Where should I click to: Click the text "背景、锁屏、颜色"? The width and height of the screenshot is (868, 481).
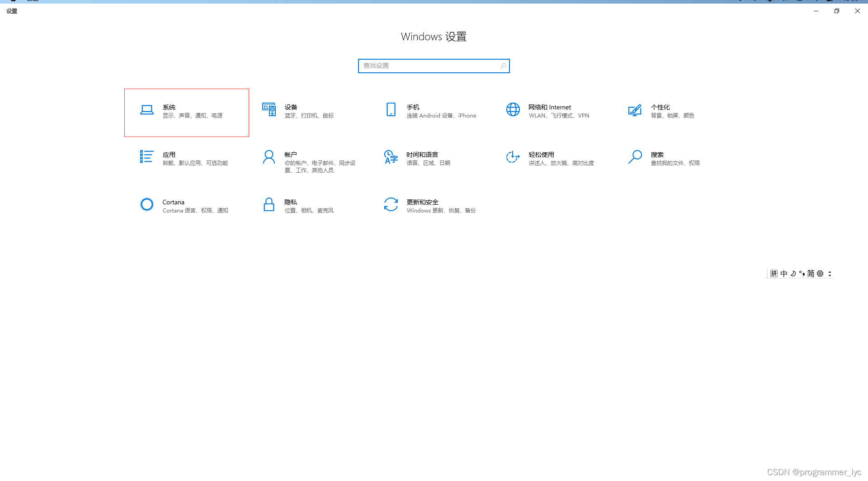point(673,116)
